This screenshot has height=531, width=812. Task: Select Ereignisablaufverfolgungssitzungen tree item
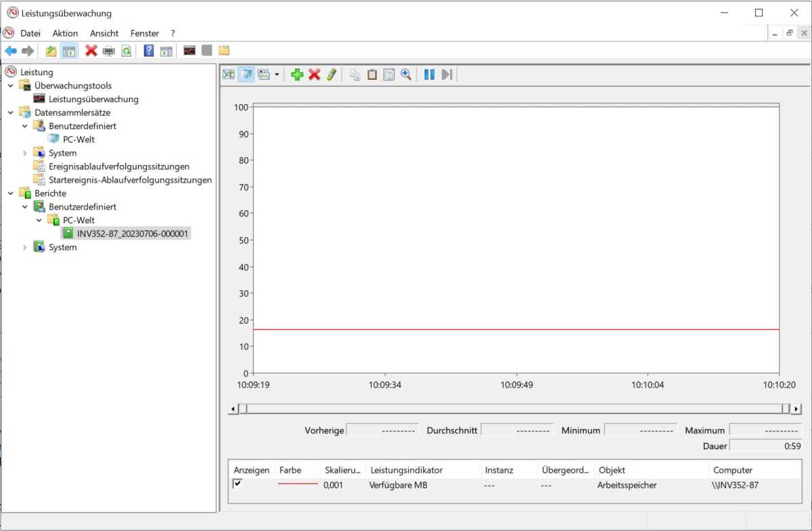[x=119, y=166]
